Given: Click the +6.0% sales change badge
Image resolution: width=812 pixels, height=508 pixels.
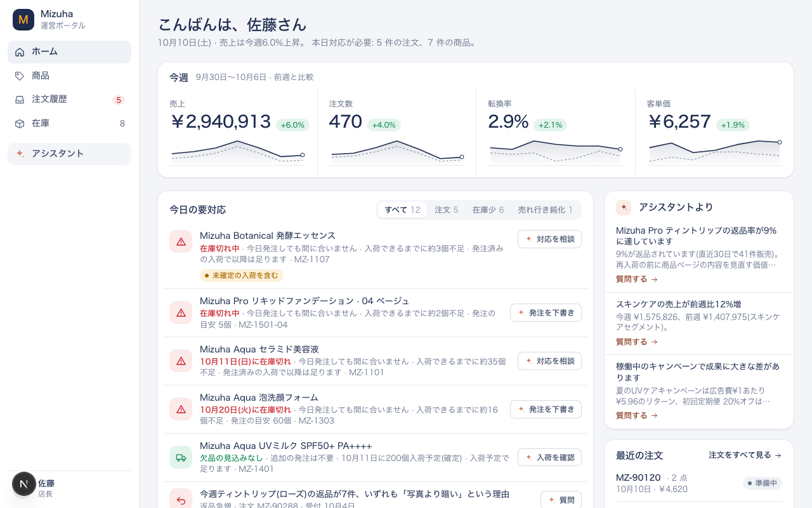Looking at the screenshot, I should 292,125.
